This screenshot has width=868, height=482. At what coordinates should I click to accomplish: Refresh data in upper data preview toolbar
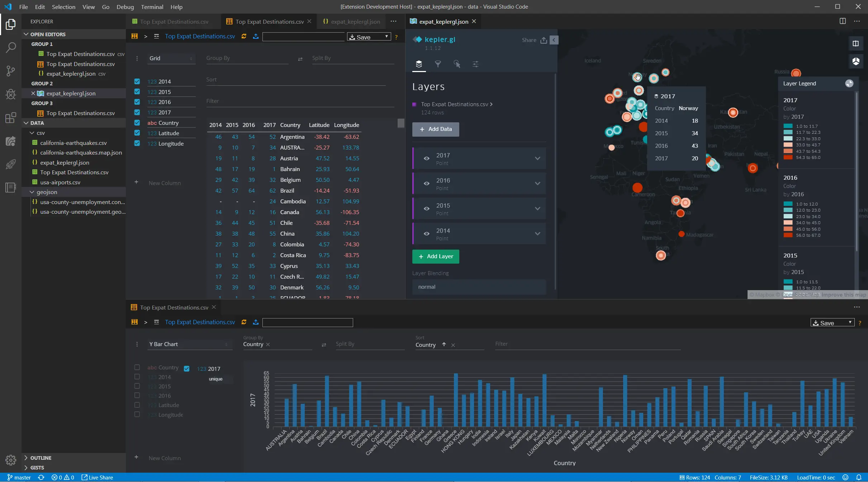pos(244,37)
